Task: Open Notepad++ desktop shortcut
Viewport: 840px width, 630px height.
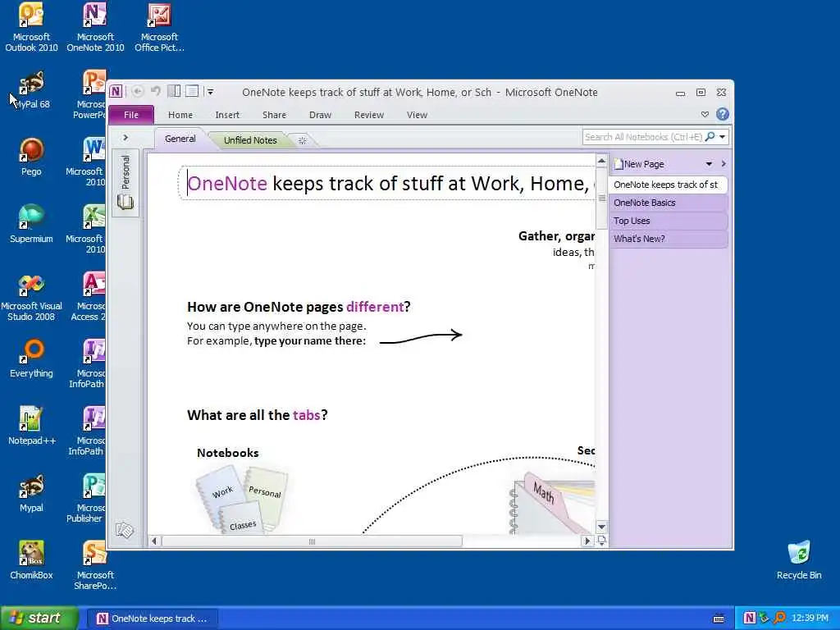Action: [31, 426]
